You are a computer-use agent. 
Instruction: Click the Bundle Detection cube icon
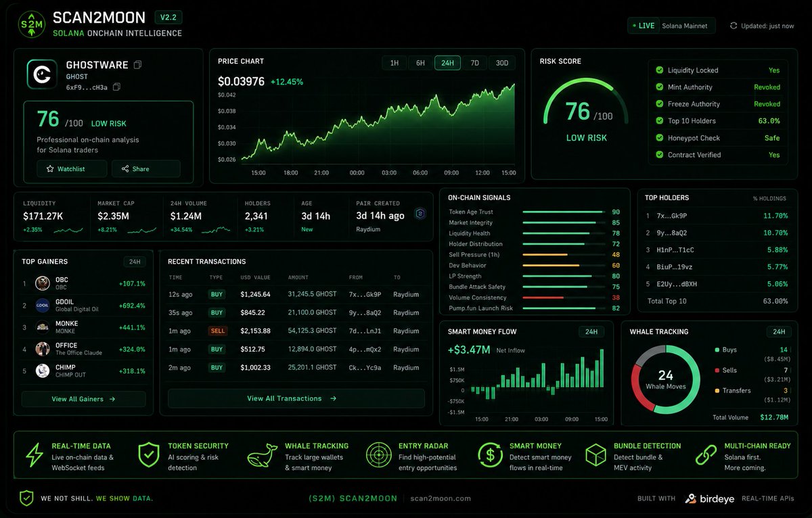click(x=595, y=456)
